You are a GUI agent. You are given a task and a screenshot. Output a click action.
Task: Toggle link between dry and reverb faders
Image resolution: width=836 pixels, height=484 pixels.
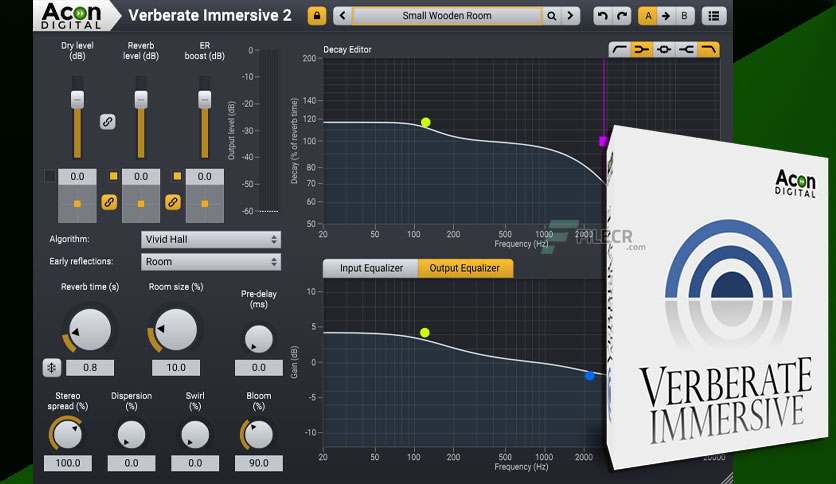click(108, 122)
